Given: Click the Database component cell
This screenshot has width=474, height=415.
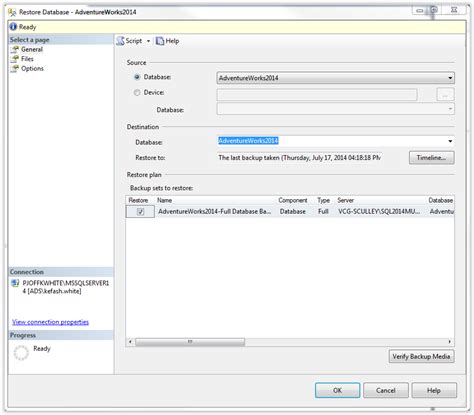Looking at the screenshot, I should [x=293, y=212].
